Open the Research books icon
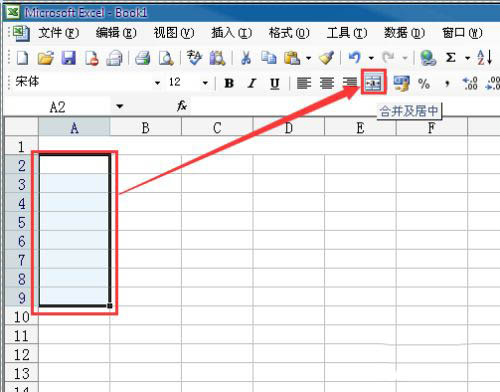500x392 pixels. coord(217,58)
